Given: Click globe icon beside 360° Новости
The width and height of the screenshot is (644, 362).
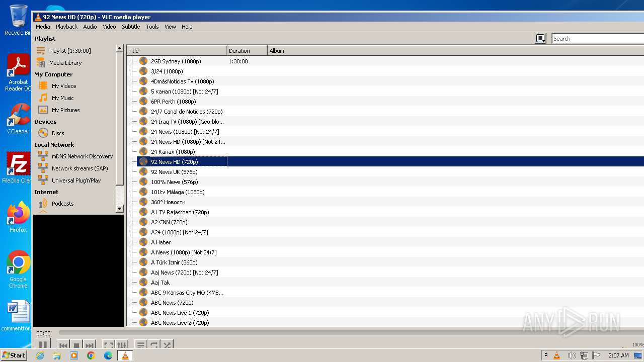Looking at the screenshot, I should 143,202.
